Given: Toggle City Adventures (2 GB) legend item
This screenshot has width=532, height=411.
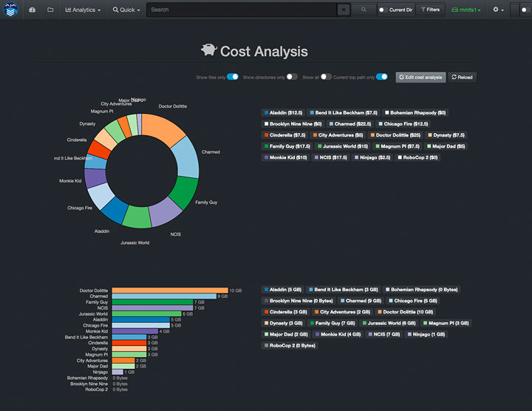Looking at the screenshot, I should coord(342,312).
